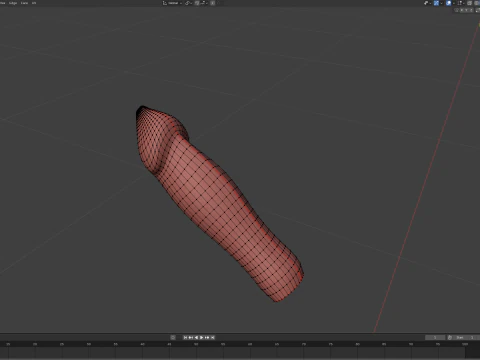
Task: Toggle the preview range clock icon
Action: click(450, 337)
